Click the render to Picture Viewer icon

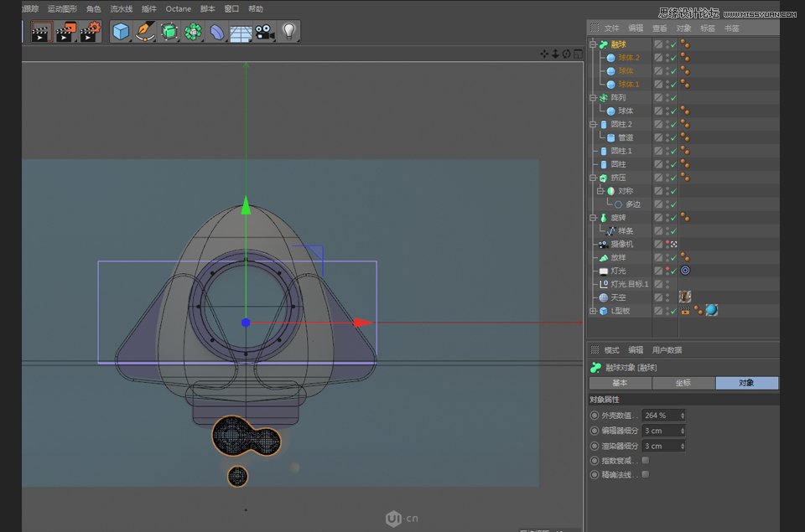[x=65, y=32]
